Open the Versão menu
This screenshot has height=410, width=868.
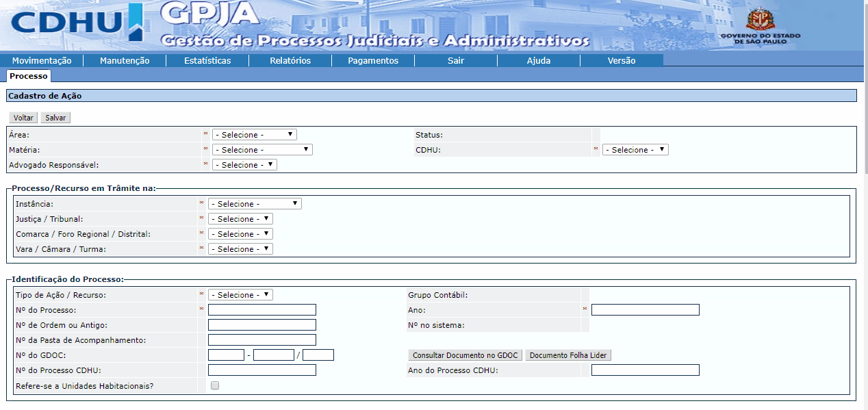[622, 60]
